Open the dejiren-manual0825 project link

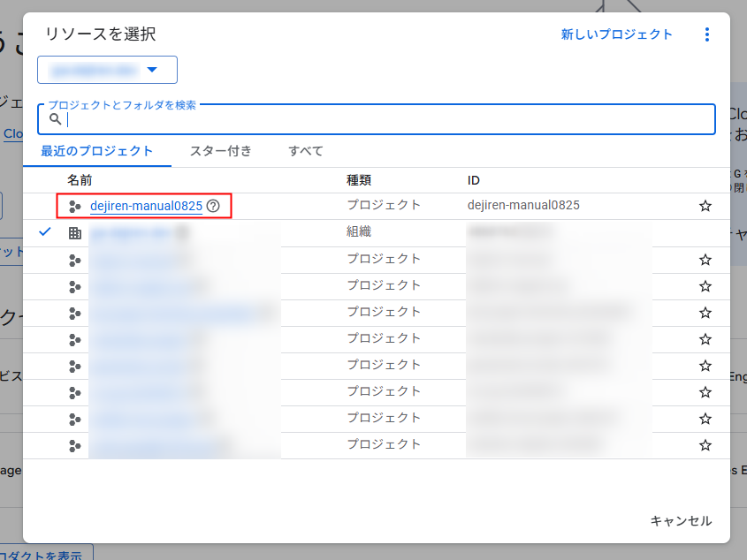coord(146,206)
